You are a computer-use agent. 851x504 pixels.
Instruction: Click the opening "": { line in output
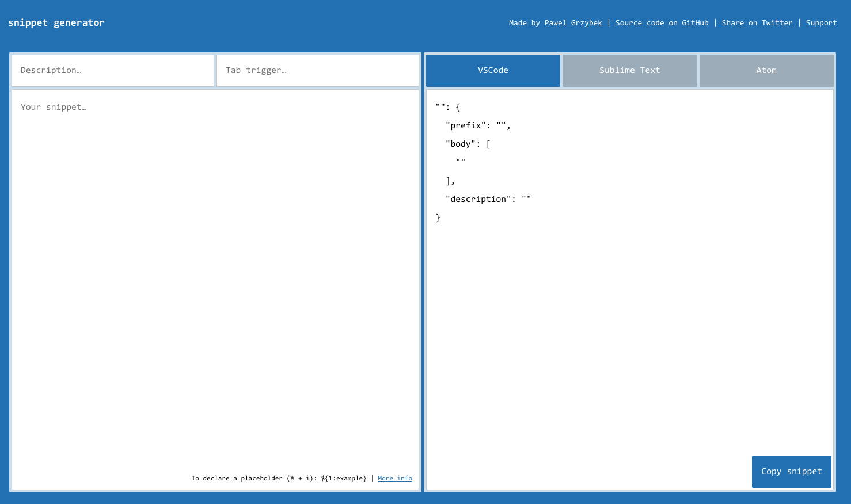[x=448, y=107]
